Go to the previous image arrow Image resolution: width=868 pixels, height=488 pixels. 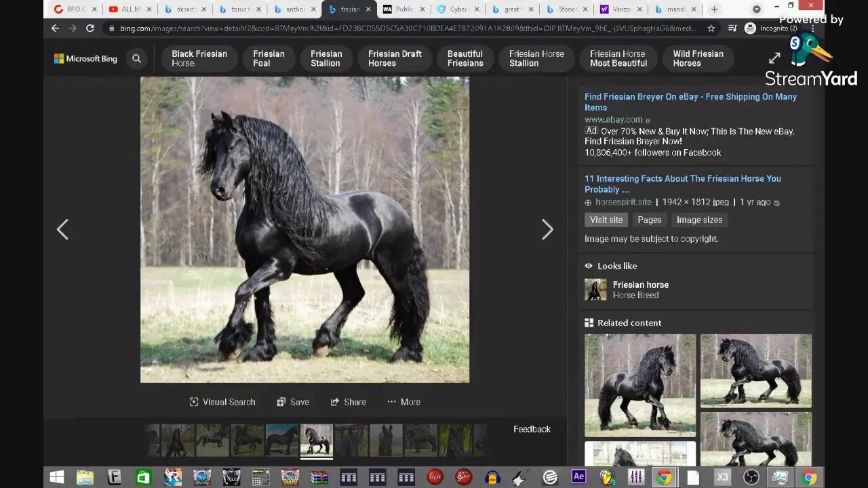click(62, 230)
